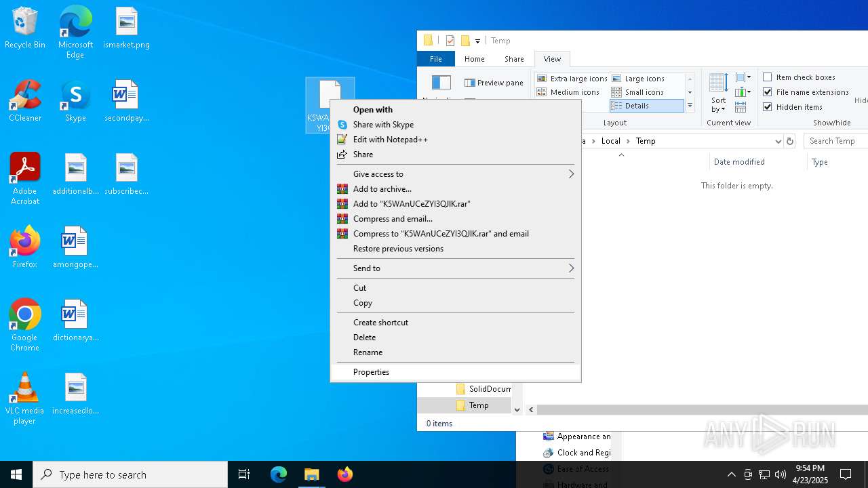
Task: Open Adobe Acrobat desktop shortcut
Action: 25,179
